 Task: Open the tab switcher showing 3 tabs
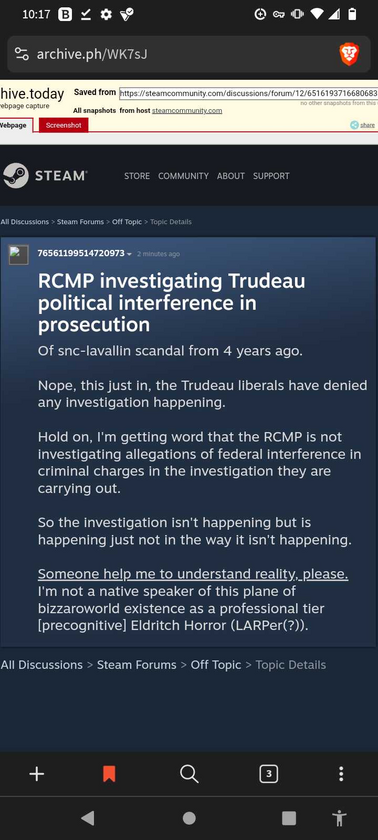[268, 774]
